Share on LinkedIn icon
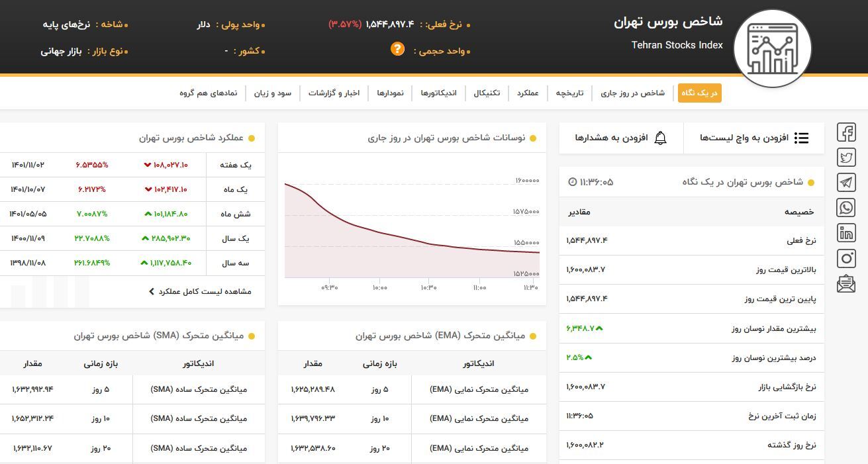The image size is (868, 464). [846, 233]
